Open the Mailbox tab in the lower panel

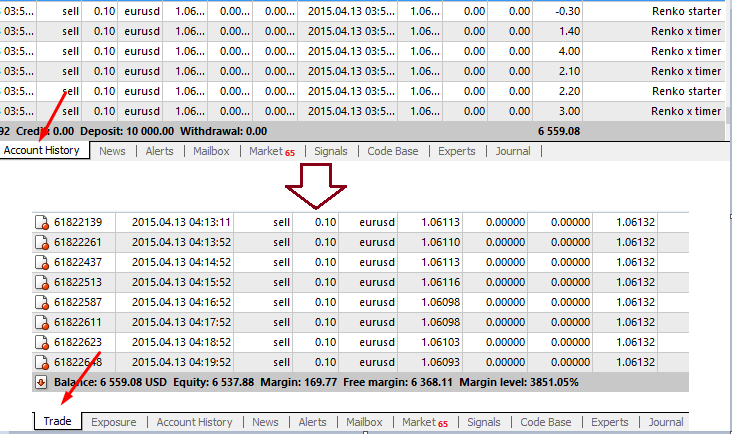click(x=364, y=422)
